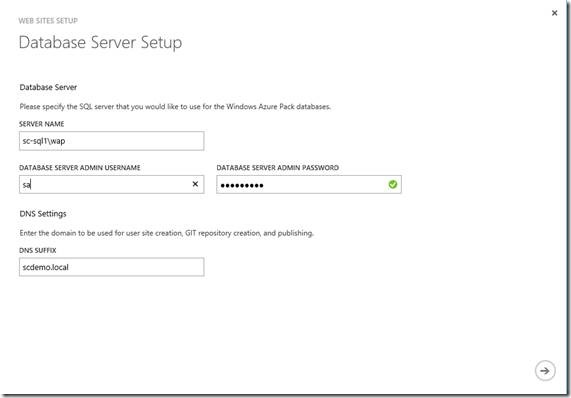Select the Database Server Admin Username field
Screen dimensions: 571x398
(x=111, y=185)
